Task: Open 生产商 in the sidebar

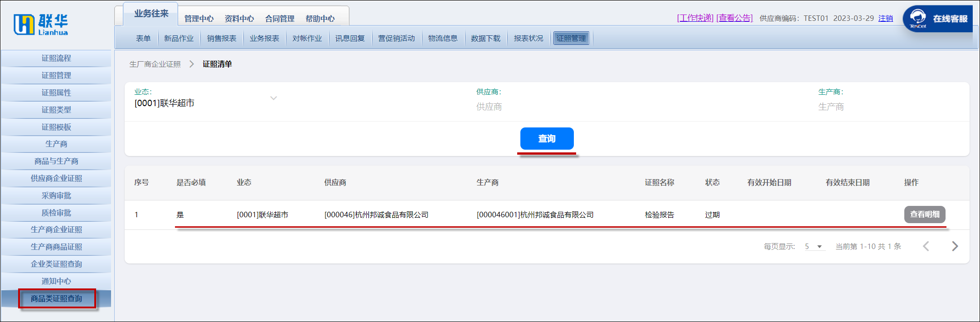Action: pos(56,144)
